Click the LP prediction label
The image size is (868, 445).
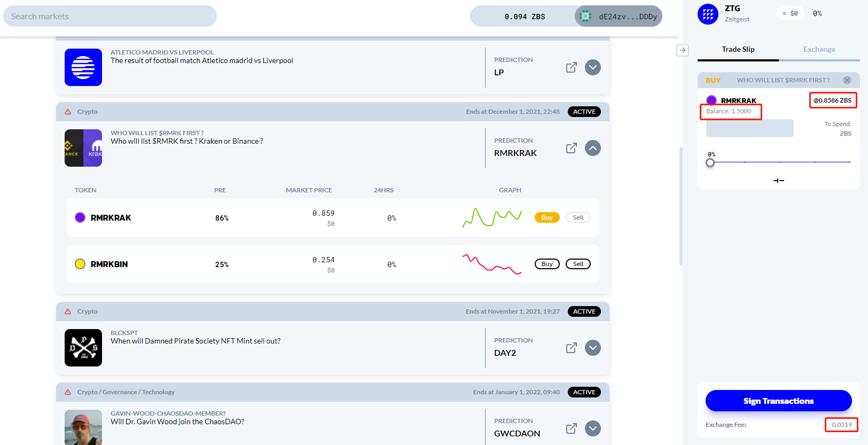click(x=499, y=73)
